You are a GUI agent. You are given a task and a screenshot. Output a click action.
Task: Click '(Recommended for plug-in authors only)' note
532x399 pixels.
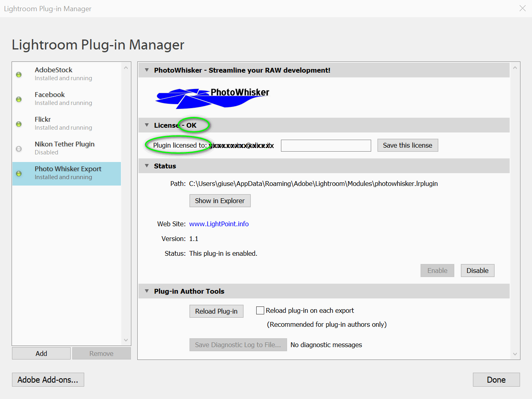(x=326, y=324)
